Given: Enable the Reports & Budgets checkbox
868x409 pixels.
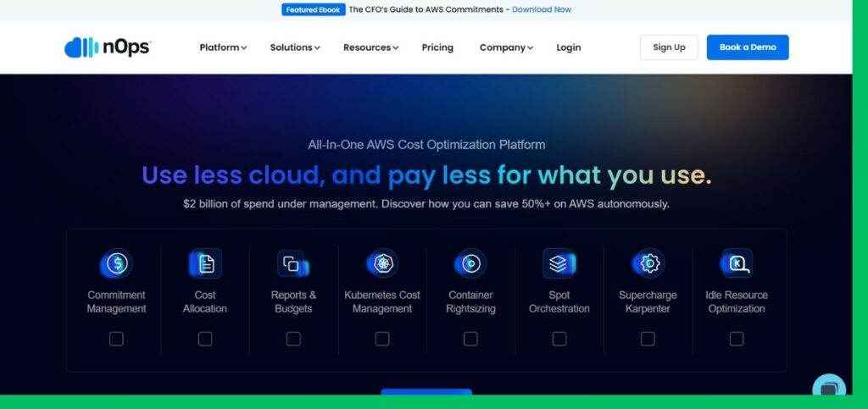Looking at the screenshot, I should pos(293,339).
